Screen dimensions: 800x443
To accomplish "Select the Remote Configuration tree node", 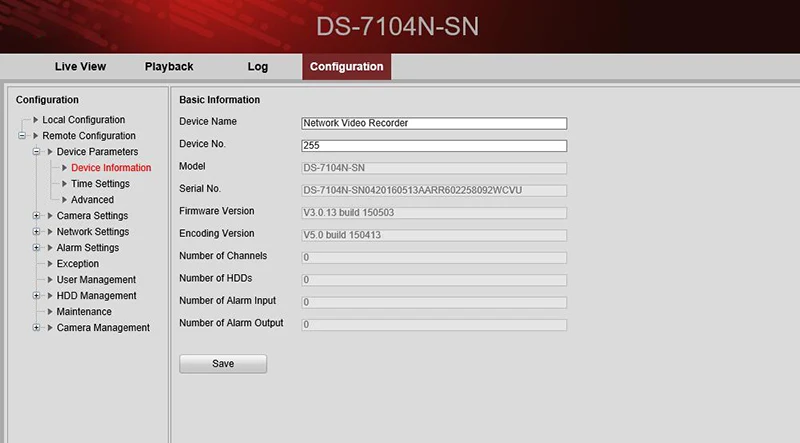I will pos(89,136).
